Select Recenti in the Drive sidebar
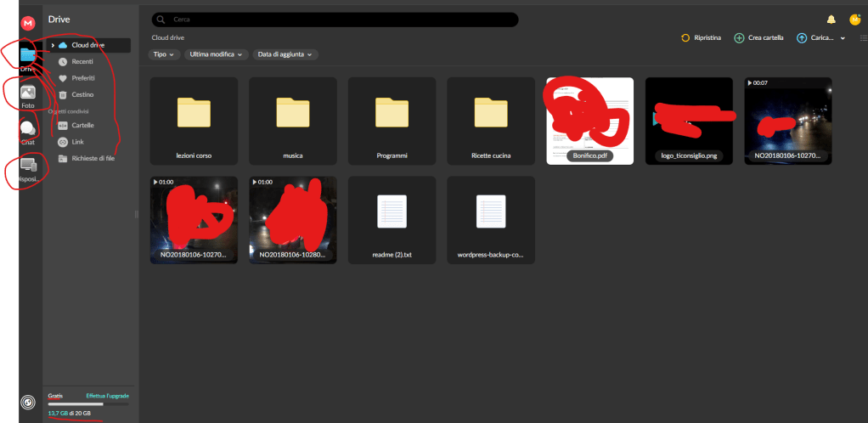Viewport: 868px width, 423px height. [82, 61]
